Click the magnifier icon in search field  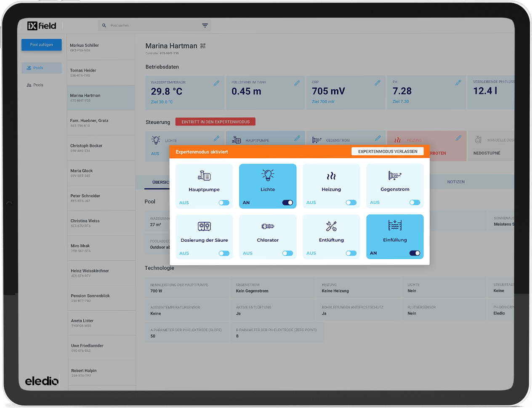pyautogui.click(x=104, y=26)
